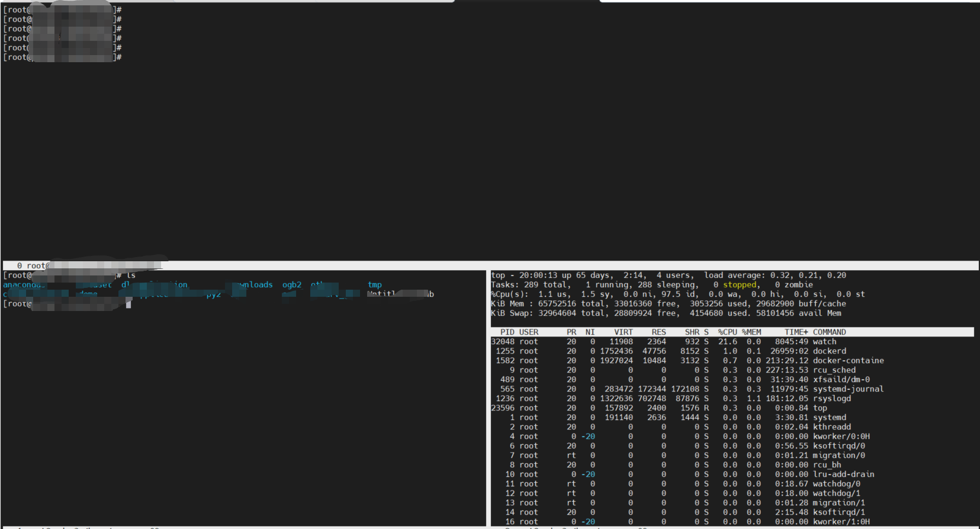Click the 'ogb2' directory in ls output
980x529 pixels.
coord(292,285)
